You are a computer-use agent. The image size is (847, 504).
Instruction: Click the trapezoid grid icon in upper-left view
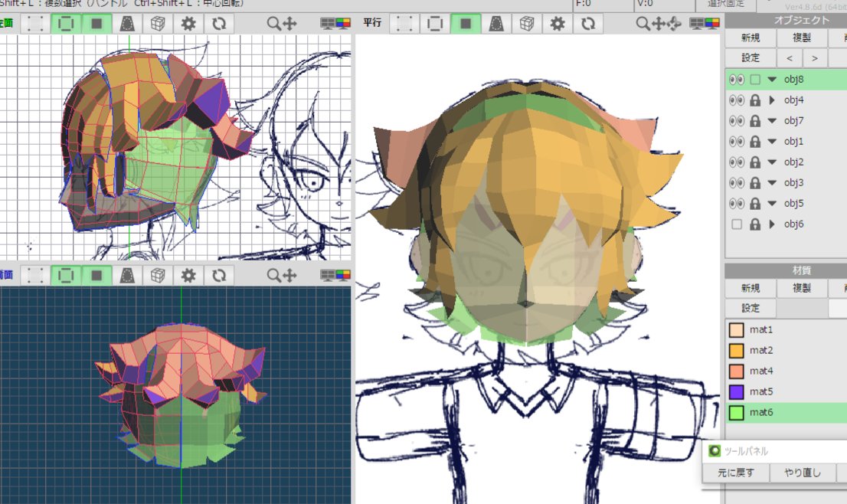coord(127,24)
